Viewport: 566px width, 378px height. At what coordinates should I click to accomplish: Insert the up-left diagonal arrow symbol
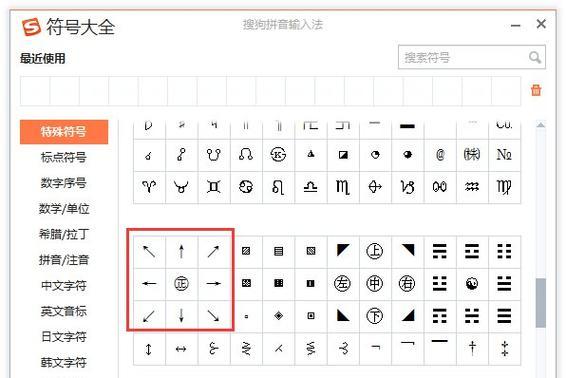click(x=149, y=251)
